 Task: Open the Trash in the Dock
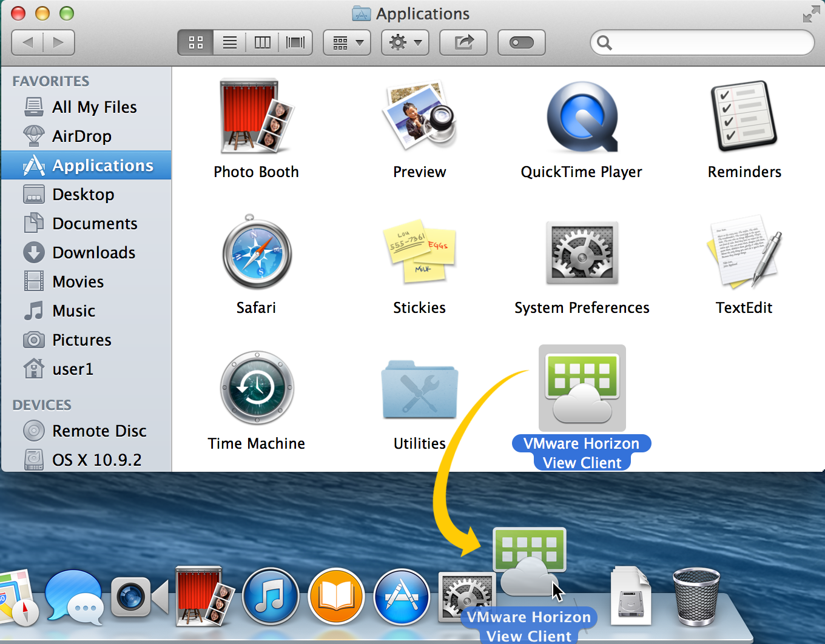point(696,597)
